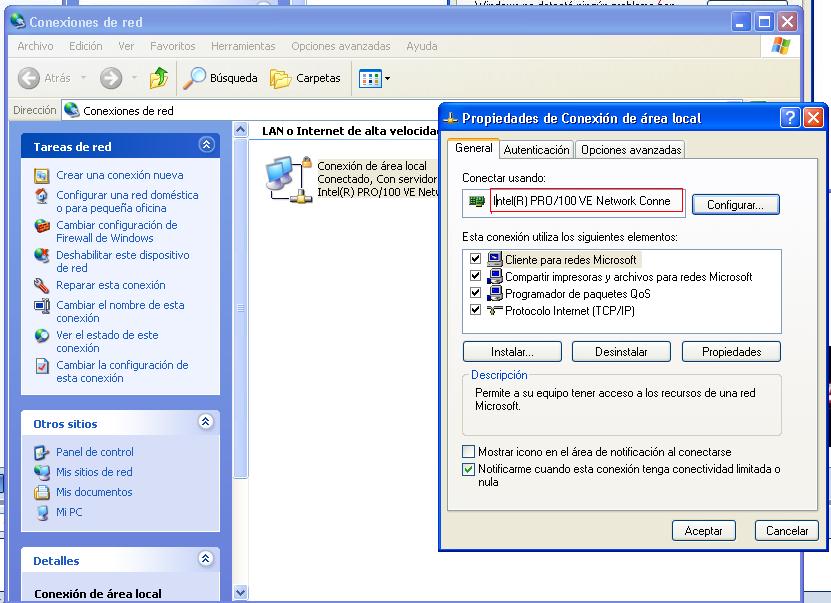This screenshot has width=831, height=603.
Task: Click Ver el estado de este conexión
Action: (107, 341)
